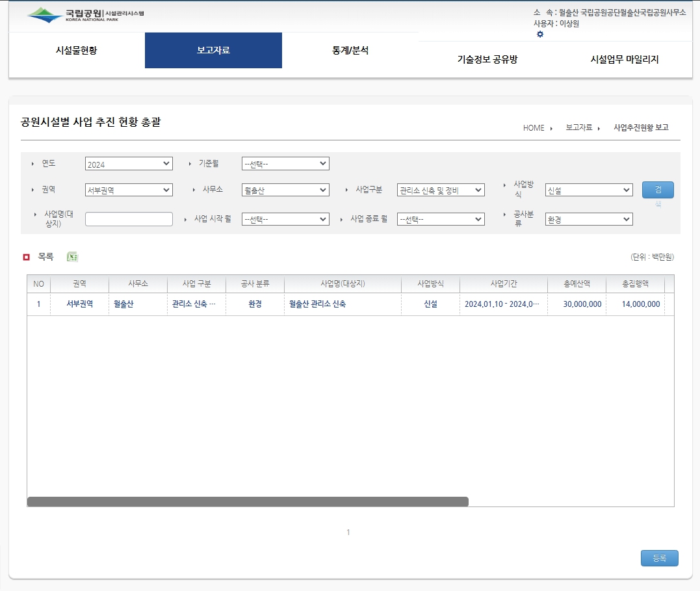This screenshot has width=700, height=591.
Task: Click the 총집행액 column header
Action: coord(635,283)
